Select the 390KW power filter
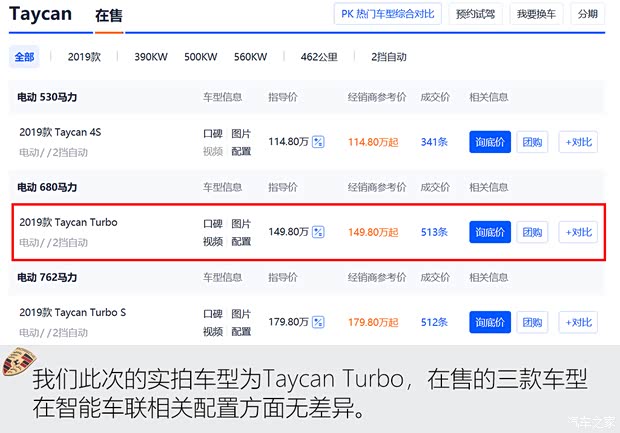This screenshot has width=620, height=433. (x=151, y=57)
